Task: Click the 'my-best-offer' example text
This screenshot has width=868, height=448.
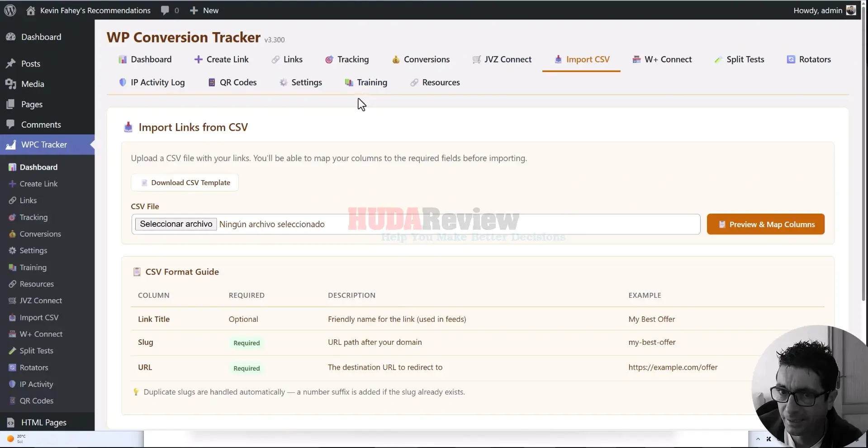Action: point(652,342)
